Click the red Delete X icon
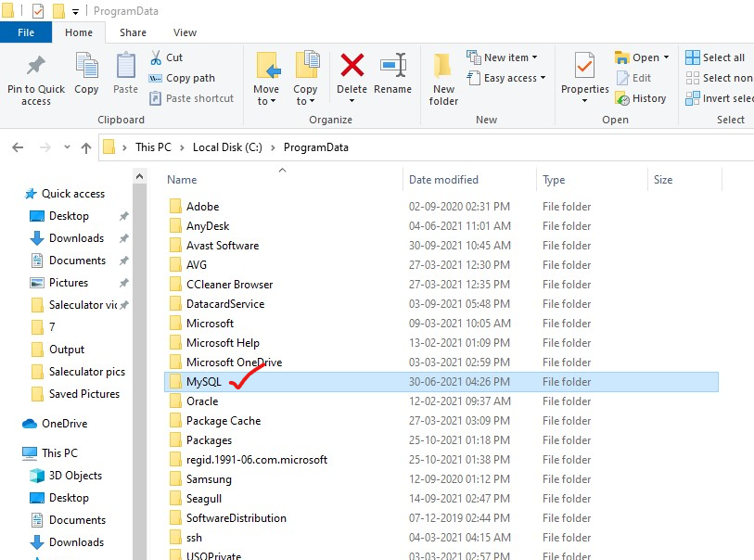Screen dimensions: 754x560 352,66
